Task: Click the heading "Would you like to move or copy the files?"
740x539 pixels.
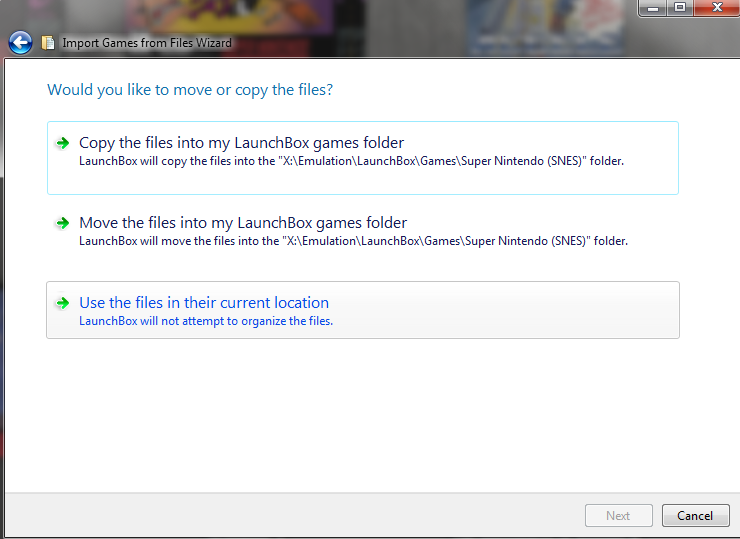Action: pos(190,90)
